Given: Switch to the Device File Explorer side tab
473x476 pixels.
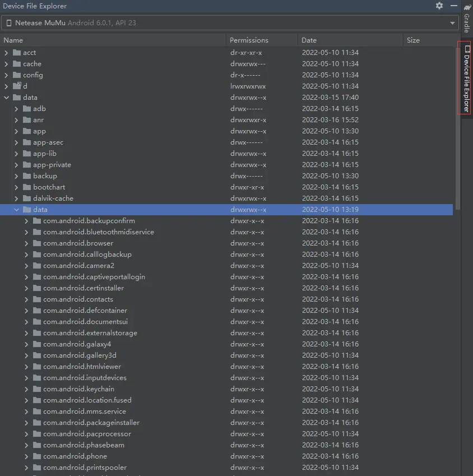Looking at the screenshot, I should click(466, 78).
